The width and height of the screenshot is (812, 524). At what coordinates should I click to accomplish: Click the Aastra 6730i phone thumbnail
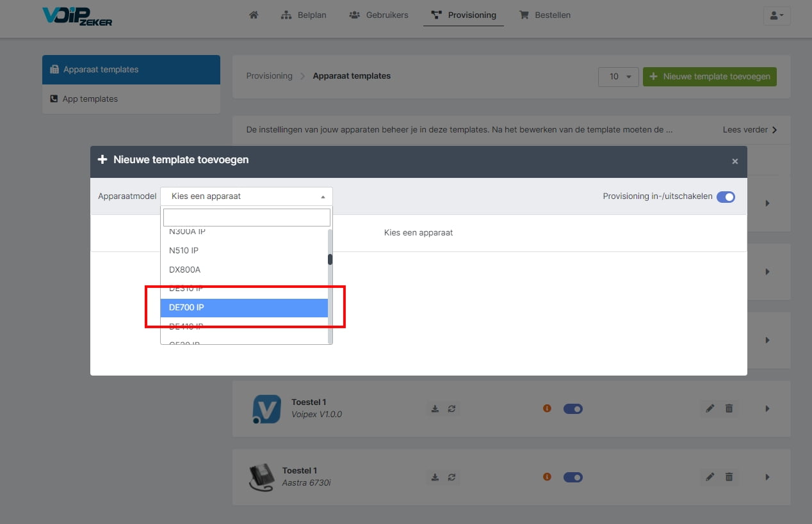point(262,477)
